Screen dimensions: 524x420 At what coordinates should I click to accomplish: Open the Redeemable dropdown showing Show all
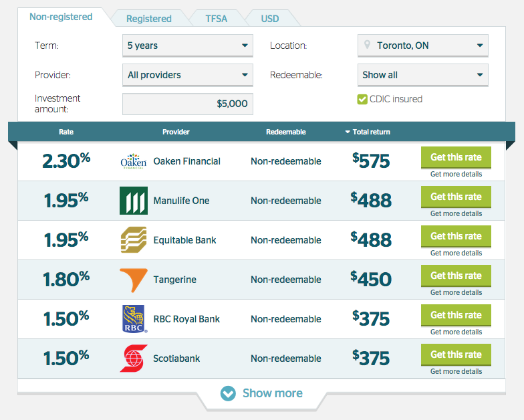click(422, 75)
